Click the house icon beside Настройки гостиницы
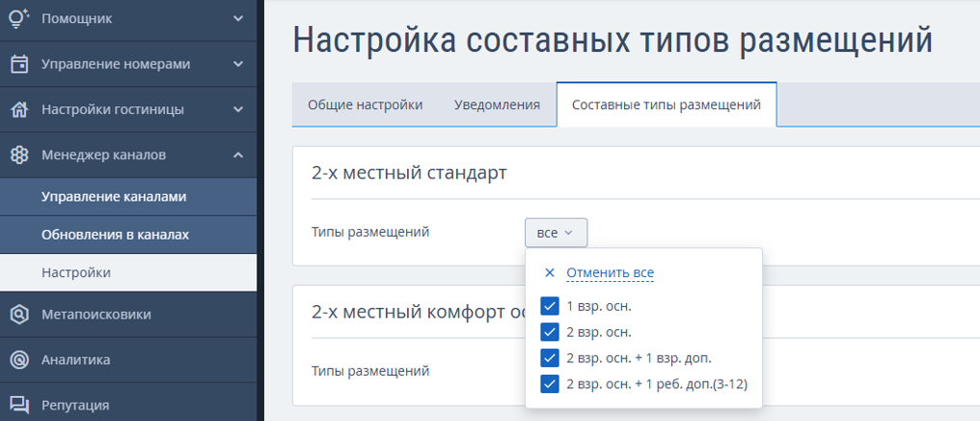The height and width of the screenshot is (421, 980). point(19,109)
